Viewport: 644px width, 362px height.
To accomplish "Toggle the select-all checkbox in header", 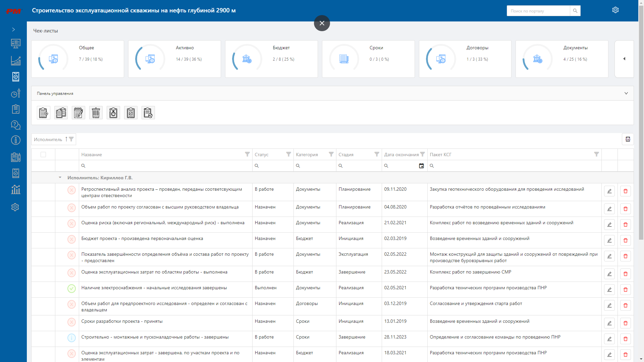I will [x=43, y=155].
